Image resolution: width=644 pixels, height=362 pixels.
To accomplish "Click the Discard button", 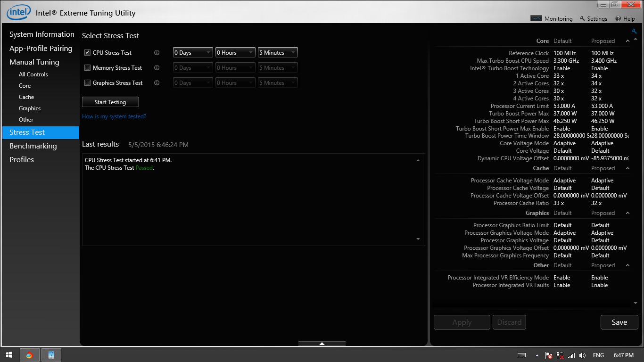I will click(x=510, y=322).
